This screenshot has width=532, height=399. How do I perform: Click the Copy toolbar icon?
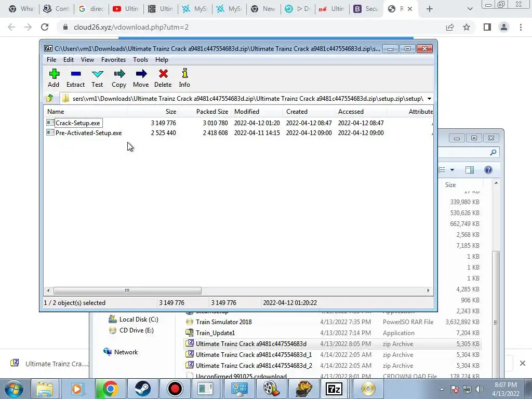click(x=119, y=78)
